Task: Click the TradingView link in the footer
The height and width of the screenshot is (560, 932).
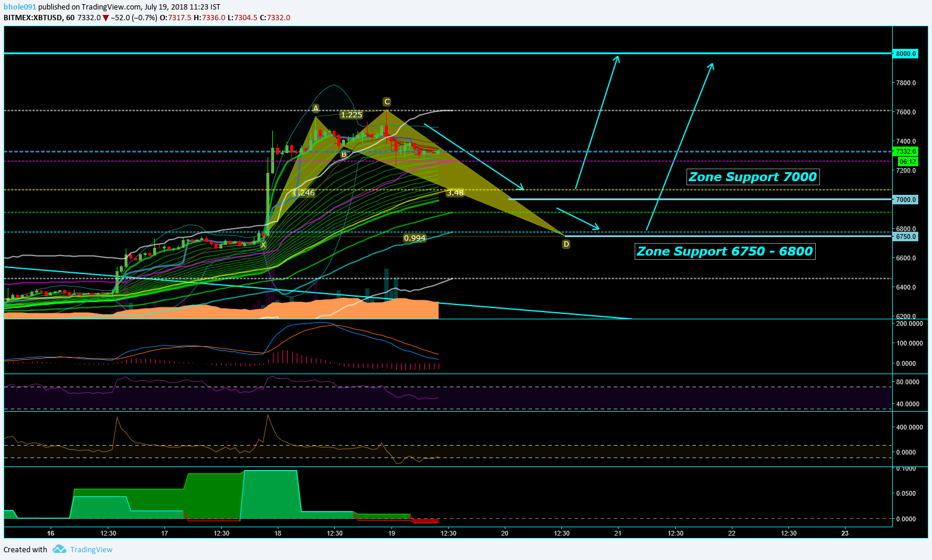Action: [x=91, y=549]
